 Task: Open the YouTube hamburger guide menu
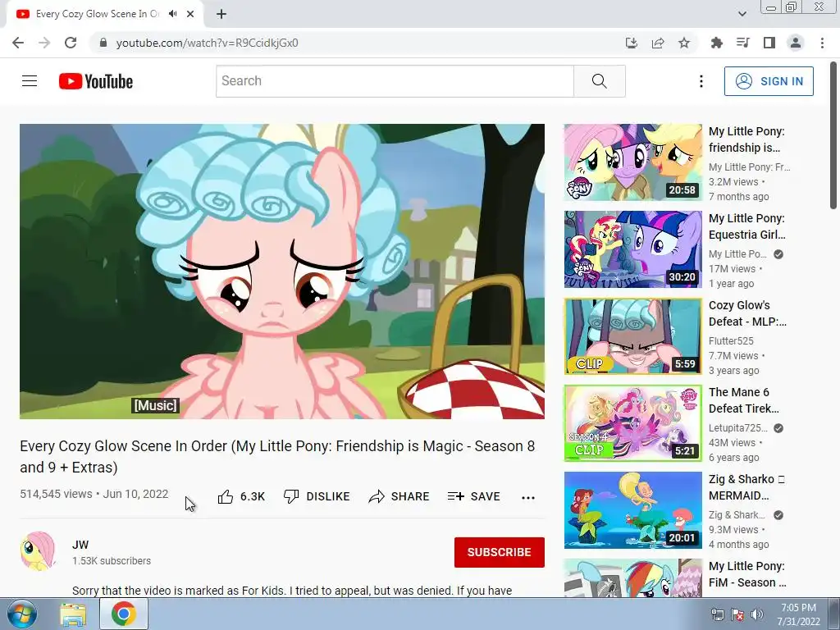(30, 81)
